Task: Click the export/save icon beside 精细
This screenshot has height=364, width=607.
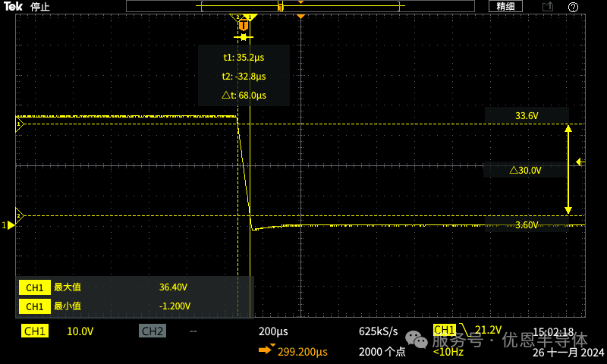Action: [x=547, y=7]
